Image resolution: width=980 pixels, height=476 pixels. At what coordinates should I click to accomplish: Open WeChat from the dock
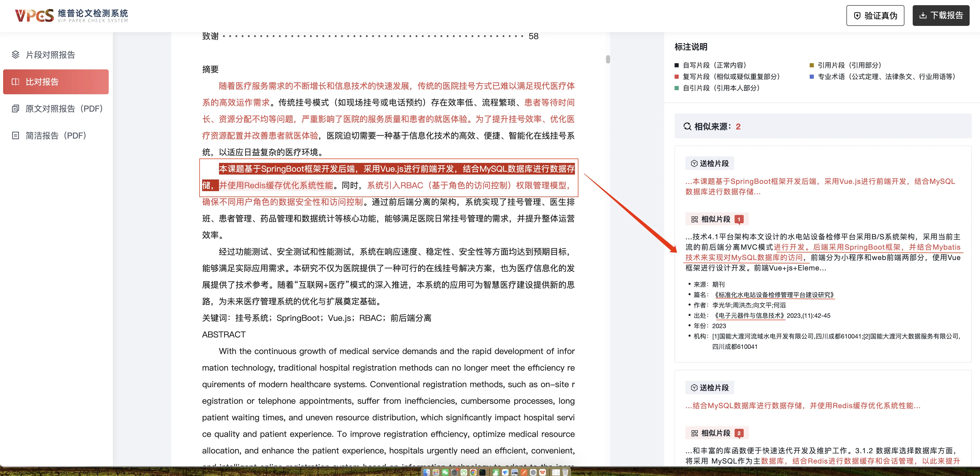[445, 473]
